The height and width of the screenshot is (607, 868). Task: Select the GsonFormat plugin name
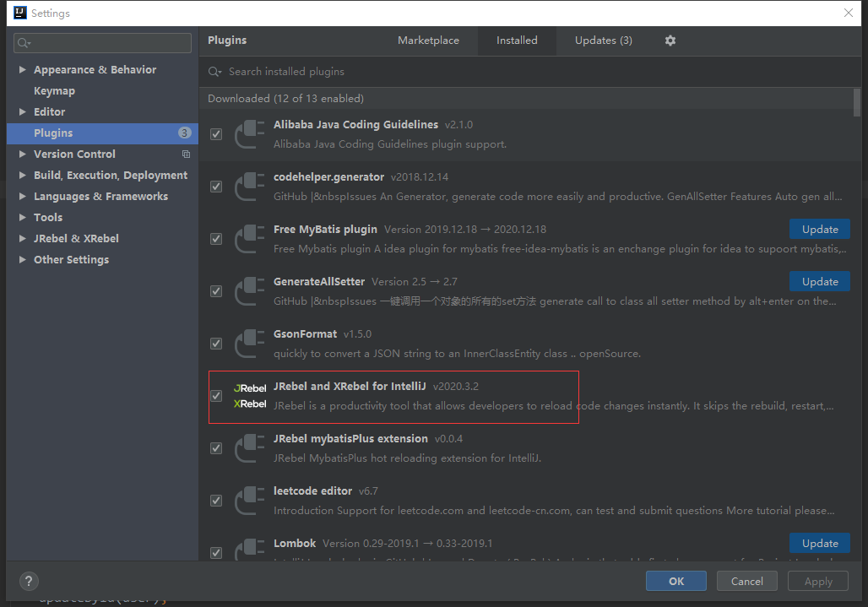tap(305, 334)
